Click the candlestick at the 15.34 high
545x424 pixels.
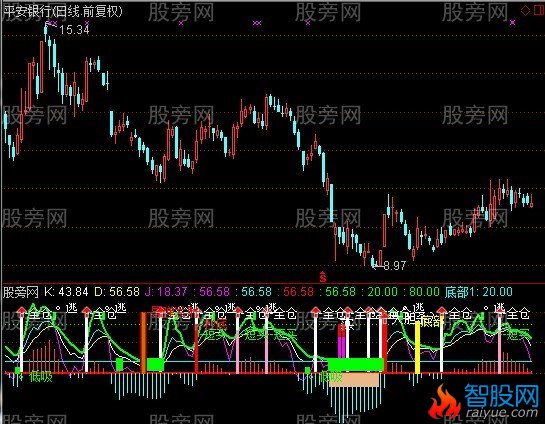(46, 30)
